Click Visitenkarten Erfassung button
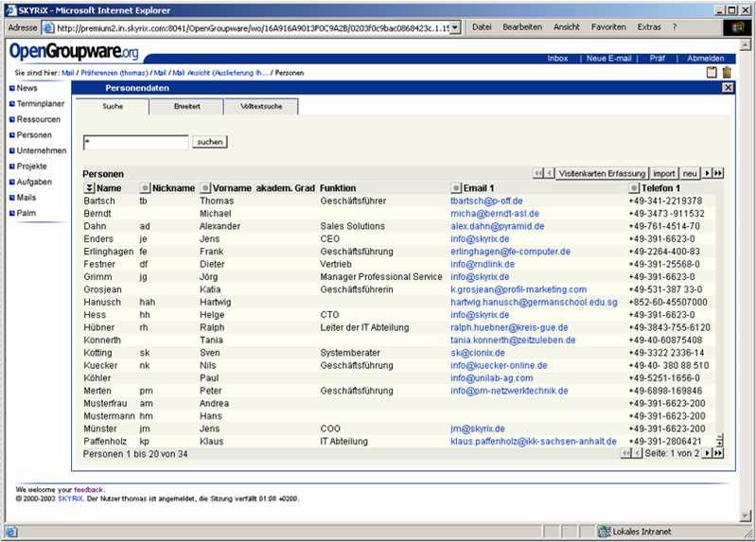 click(x=602, y=173)
